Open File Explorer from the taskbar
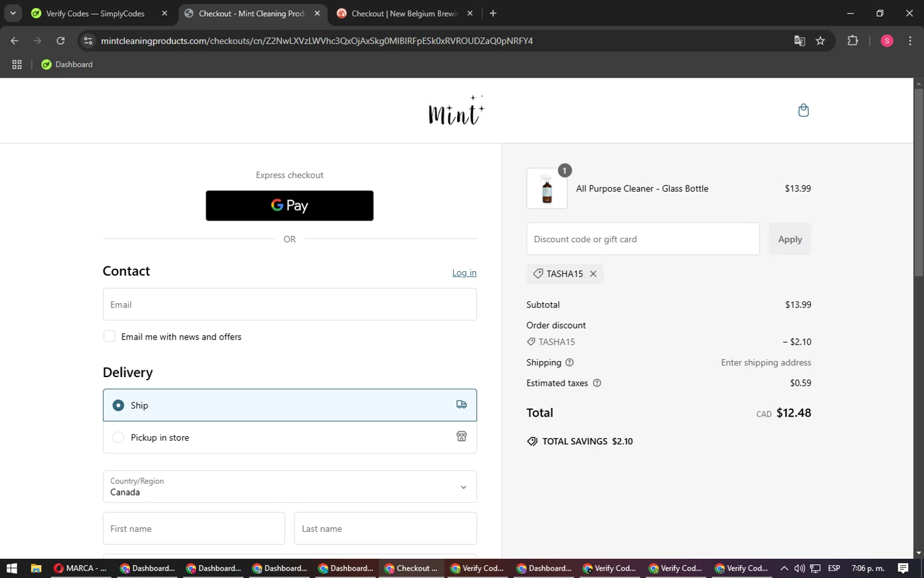 tap(36, 568)
